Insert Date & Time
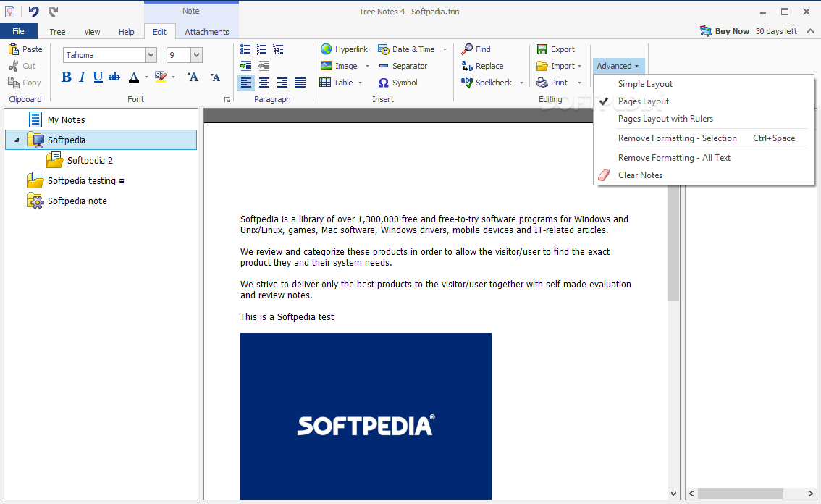This screenshot has height=504, width=821. tap(406, 49)
